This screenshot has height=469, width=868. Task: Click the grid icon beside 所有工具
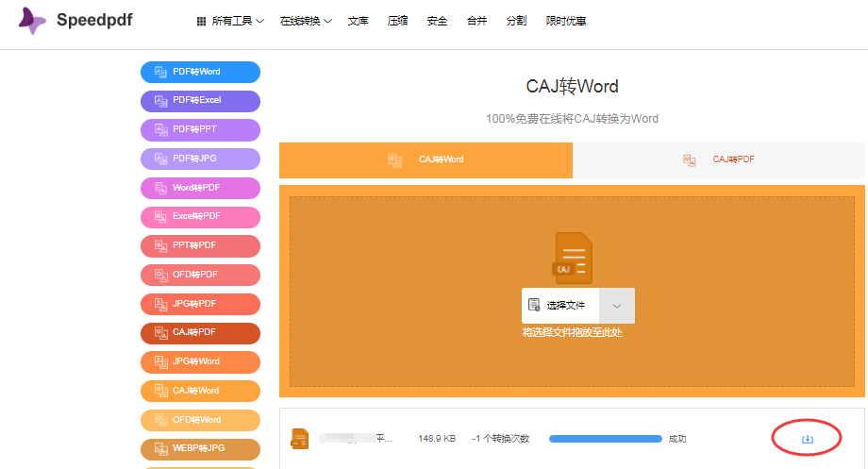point(202,21)
